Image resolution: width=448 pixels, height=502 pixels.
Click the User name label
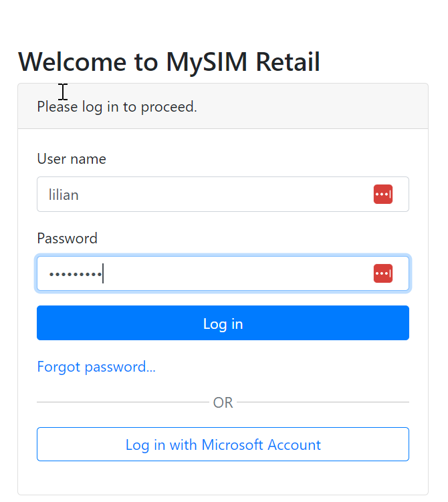[x=72, y=159]
